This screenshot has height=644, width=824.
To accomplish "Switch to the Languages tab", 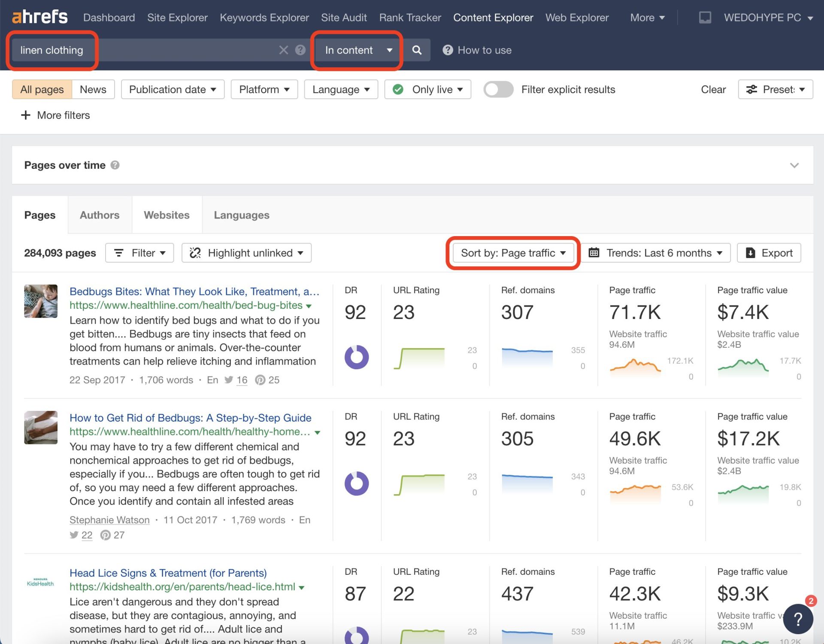I will click(x=242, y=215).
